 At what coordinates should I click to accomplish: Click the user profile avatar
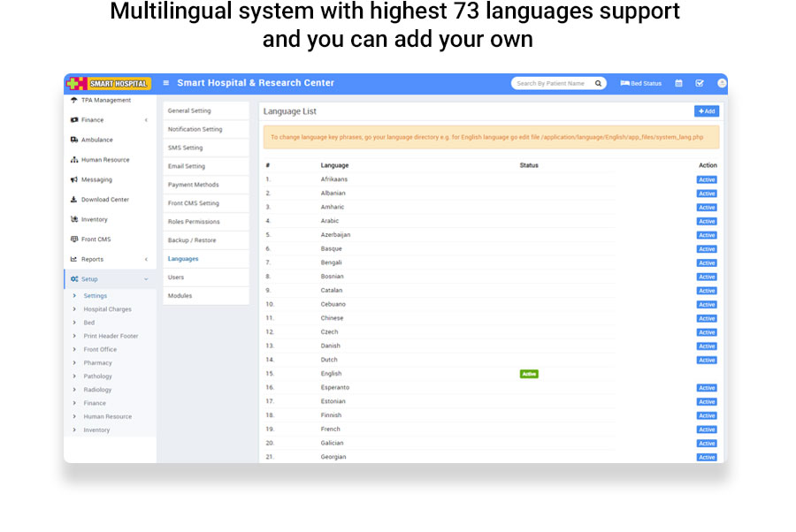[x=722, y=84]
